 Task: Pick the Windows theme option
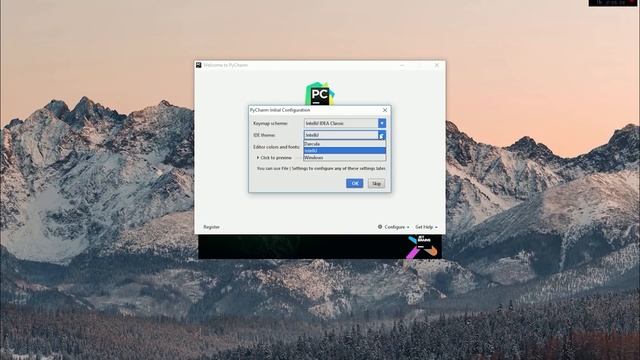pos(344,157)
